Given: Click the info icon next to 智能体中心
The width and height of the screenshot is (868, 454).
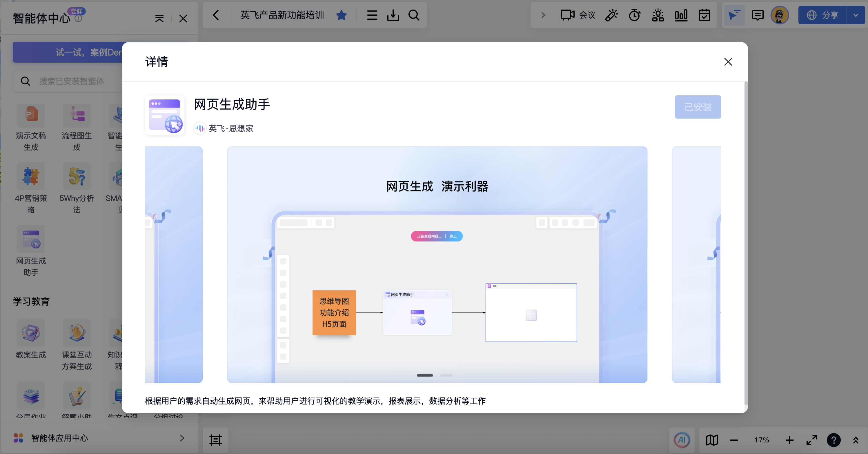Looking at the screenshot, I should point(79,19).
